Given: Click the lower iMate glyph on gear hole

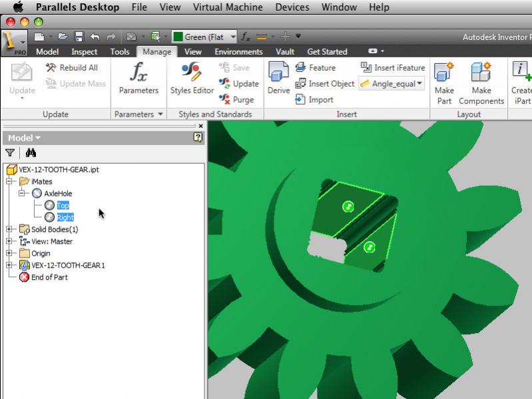Looking at the screenshot, I should pyautogui.click(x=370, y=247).
